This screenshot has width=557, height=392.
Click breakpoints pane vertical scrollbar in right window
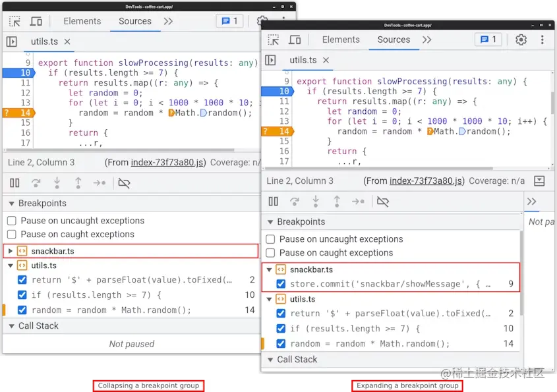point(521,273)
